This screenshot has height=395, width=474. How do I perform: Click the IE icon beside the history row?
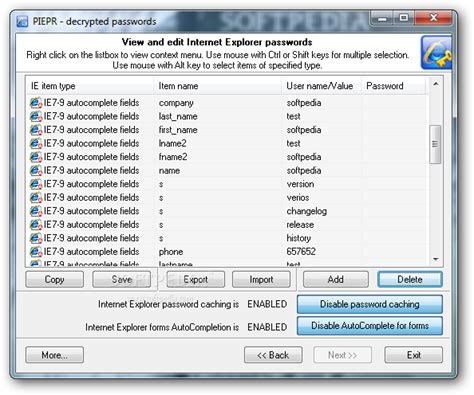pyautogui.click(x=36, y=238)
